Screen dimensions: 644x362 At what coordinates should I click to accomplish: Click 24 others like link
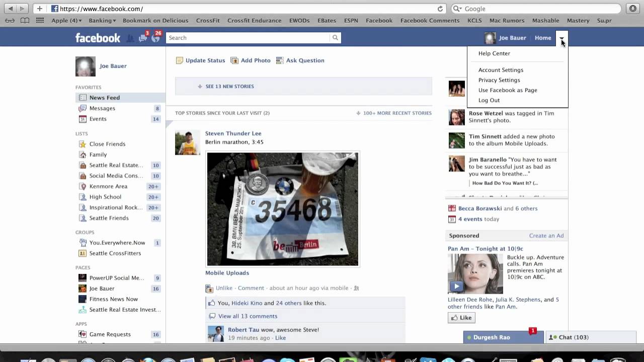pyautogui.click(x=289, y=303)
